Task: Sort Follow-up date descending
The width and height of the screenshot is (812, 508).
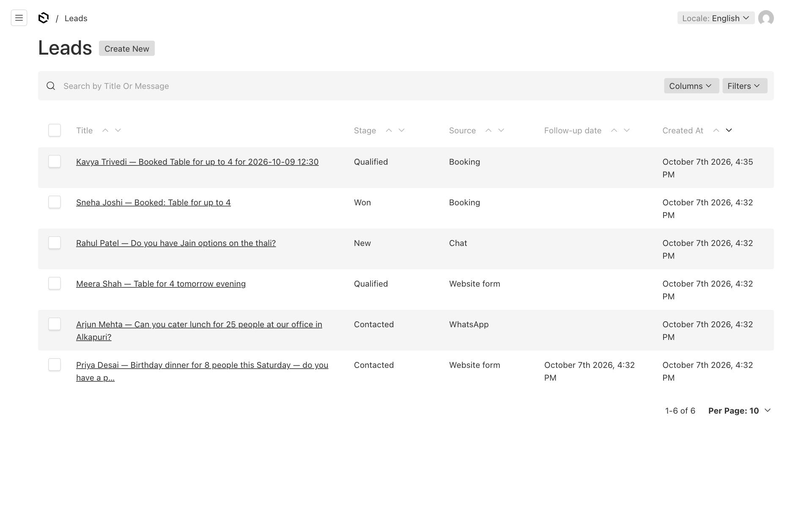Action: [x=627, y=130]
